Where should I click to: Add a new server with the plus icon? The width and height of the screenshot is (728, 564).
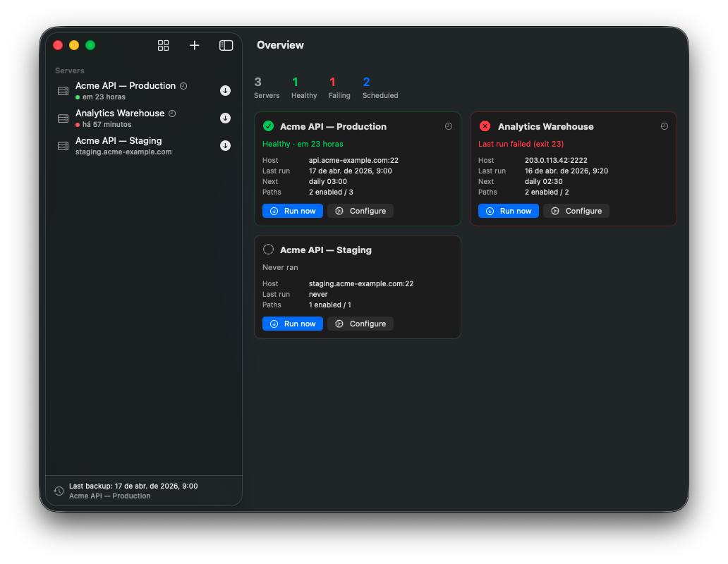[x=194, y=45]
